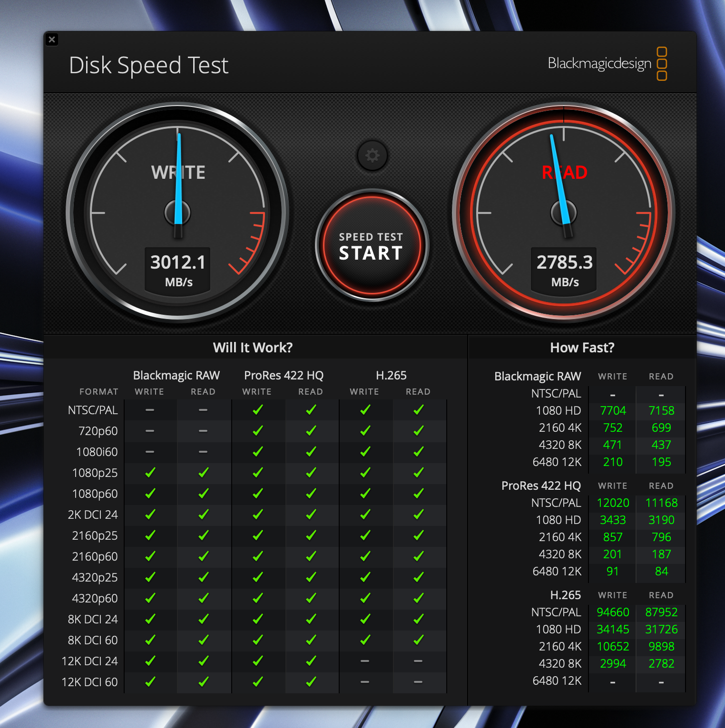The height and width of the screenshot is (728, 725).
Task: Click NTSC/PAL Blackmagic RAW write dash
Action: [150, 410]
